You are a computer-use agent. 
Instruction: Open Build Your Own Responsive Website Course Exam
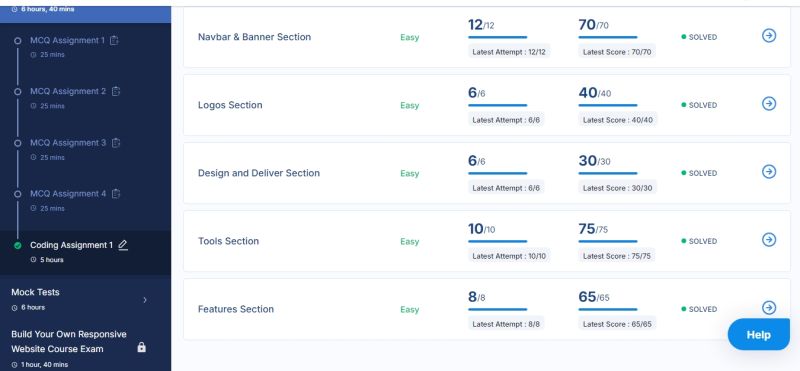(69, 341)
